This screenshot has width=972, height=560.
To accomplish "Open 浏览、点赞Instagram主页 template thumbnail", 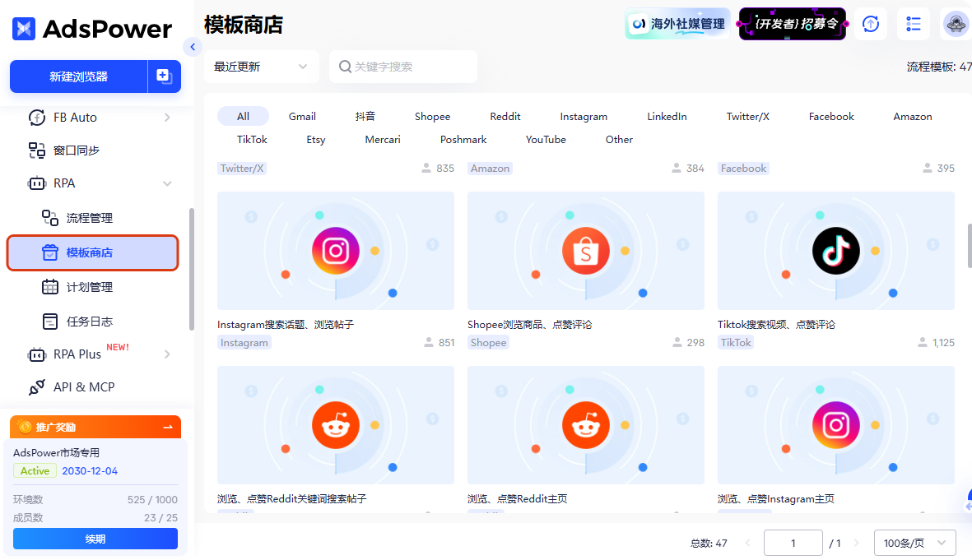I will [835, 425].
